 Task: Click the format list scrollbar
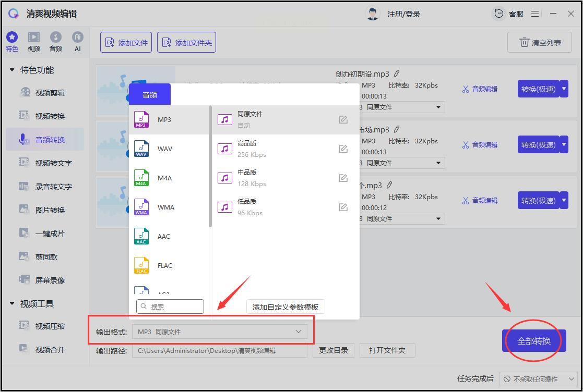[210, 166]
